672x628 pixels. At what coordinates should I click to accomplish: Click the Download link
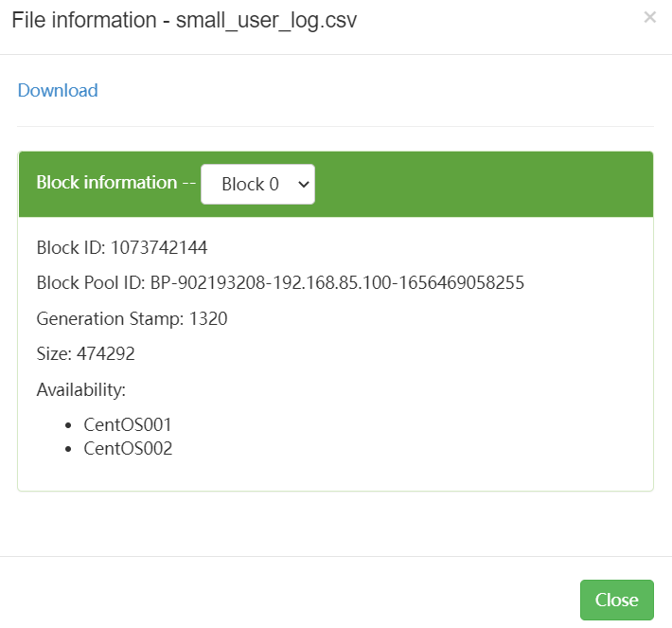[x=58, y=91]
